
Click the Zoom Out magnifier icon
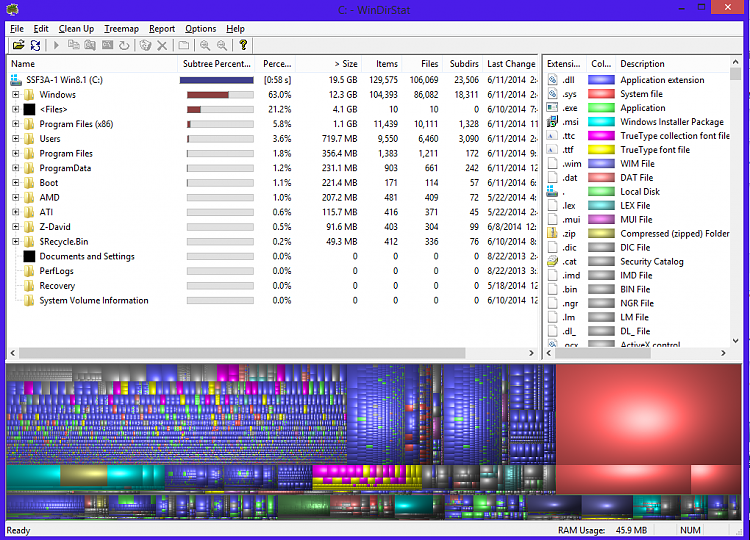[x=222, y=45]
